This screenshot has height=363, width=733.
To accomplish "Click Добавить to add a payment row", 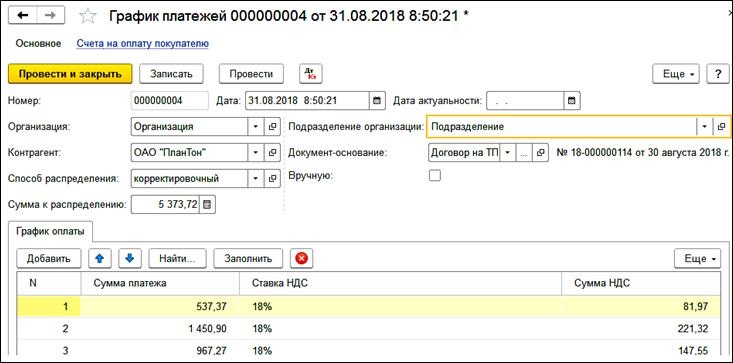I will [x=49, y=258].
